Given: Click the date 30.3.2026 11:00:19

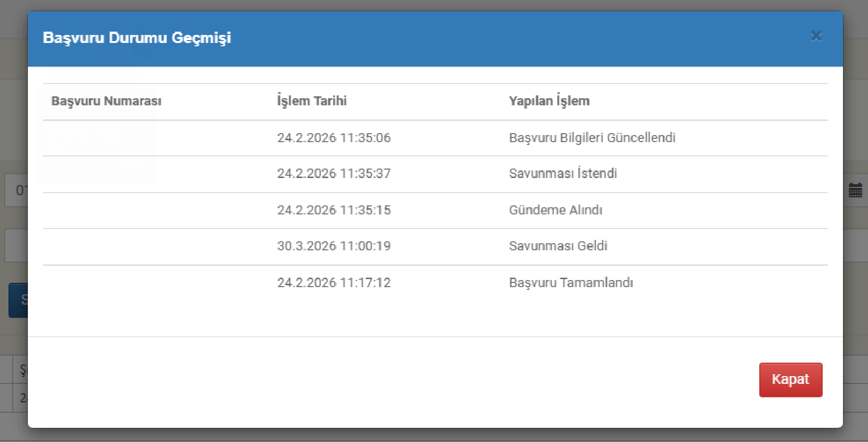Looking at the screenshot, I should click(334, 246).
